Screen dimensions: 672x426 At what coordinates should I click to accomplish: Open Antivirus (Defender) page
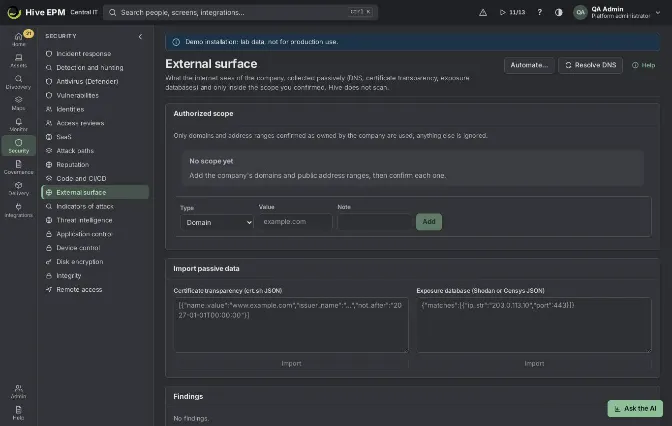tap(95, 81)
